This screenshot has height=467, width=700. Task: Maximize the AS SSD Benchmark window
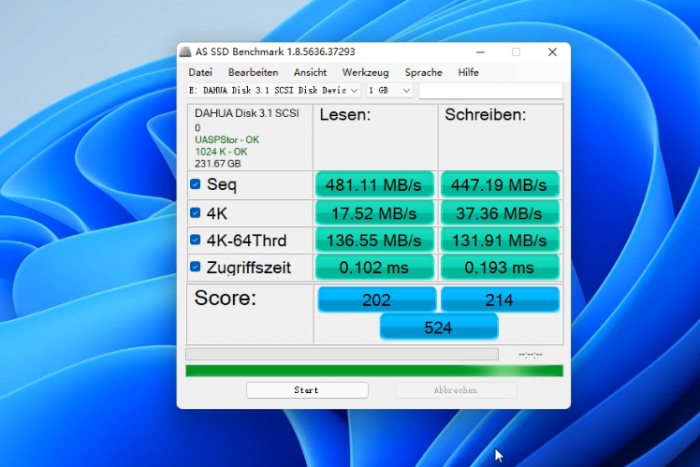516,52
